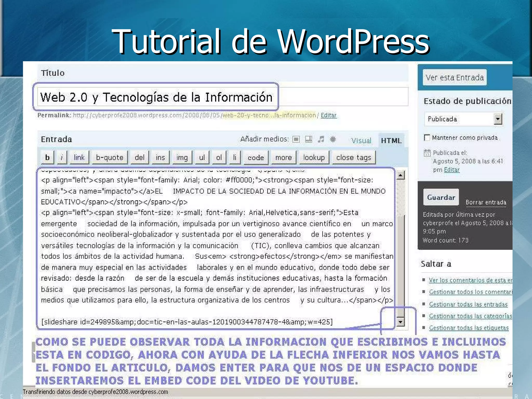Click the Word count: 173 text
This screenshot has height=399, width=532.
point(445,240)
